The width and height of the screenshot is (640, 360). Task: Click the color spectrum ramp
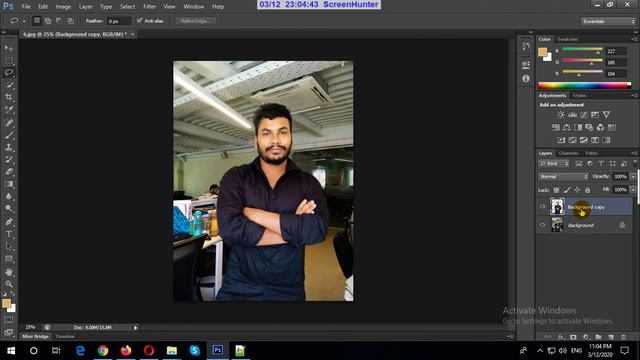[584, 85]
